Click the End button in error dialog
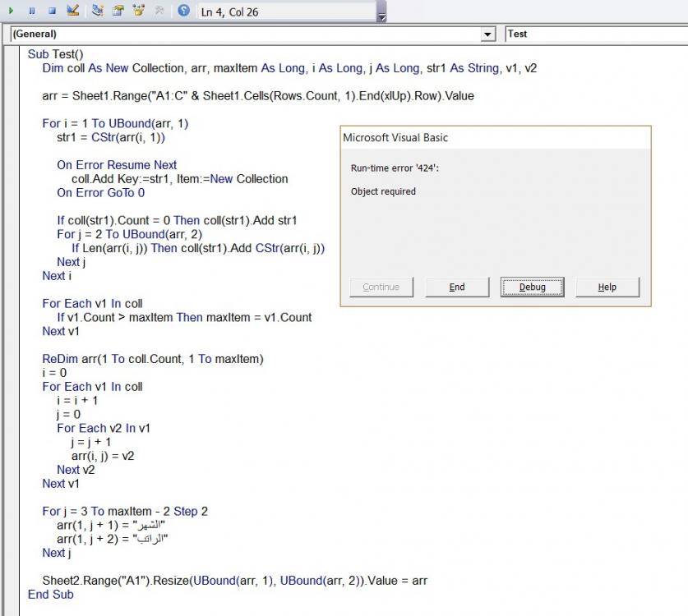 (457, 287)
